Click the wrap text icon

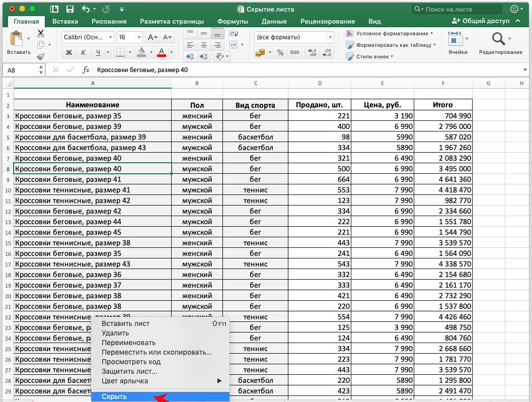pos(233,33)
